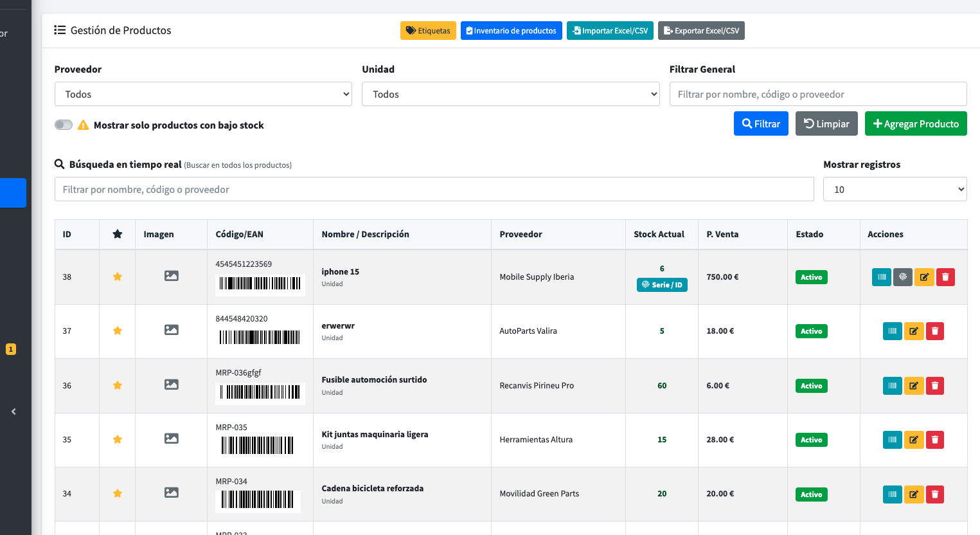
Task: Focus the real-time search input field
Action: [x=434, y=189]
